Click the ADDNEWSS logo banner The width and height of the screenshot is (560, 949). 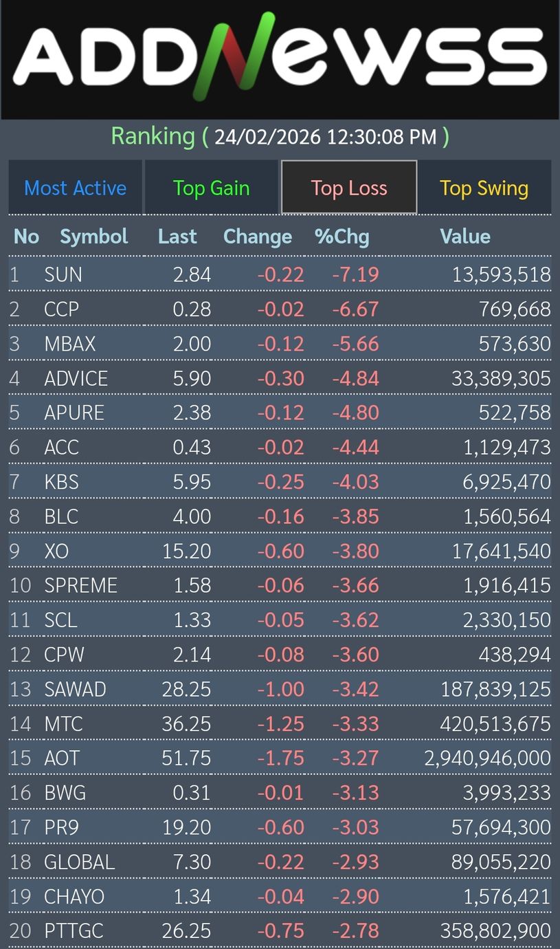coord(280,59)
